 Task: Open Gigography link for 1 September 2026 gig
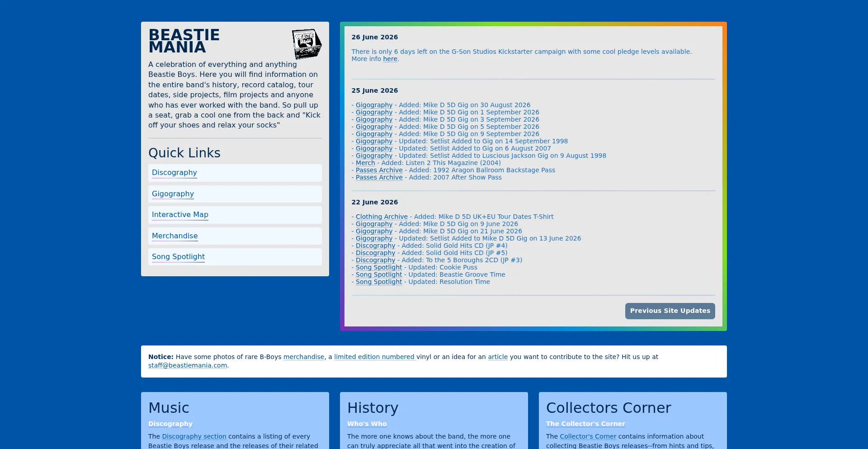[374, 113]
